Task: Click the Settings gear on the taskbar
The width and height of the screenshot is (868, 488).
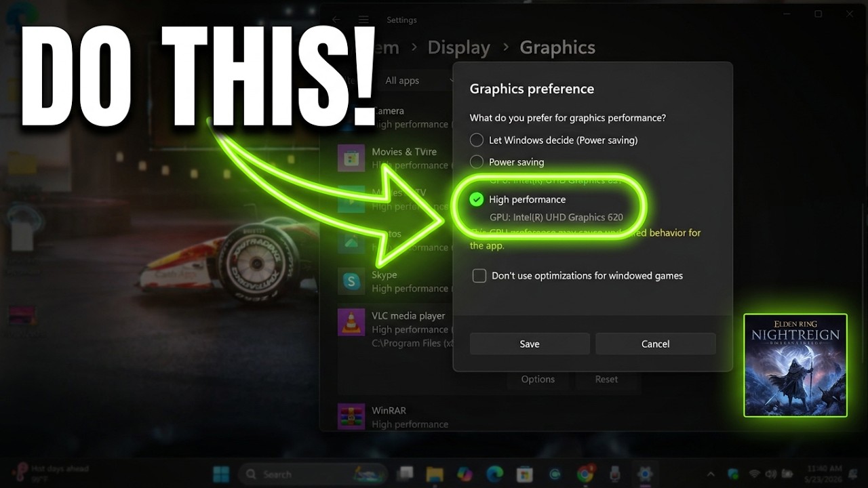Action: [644, 474]
